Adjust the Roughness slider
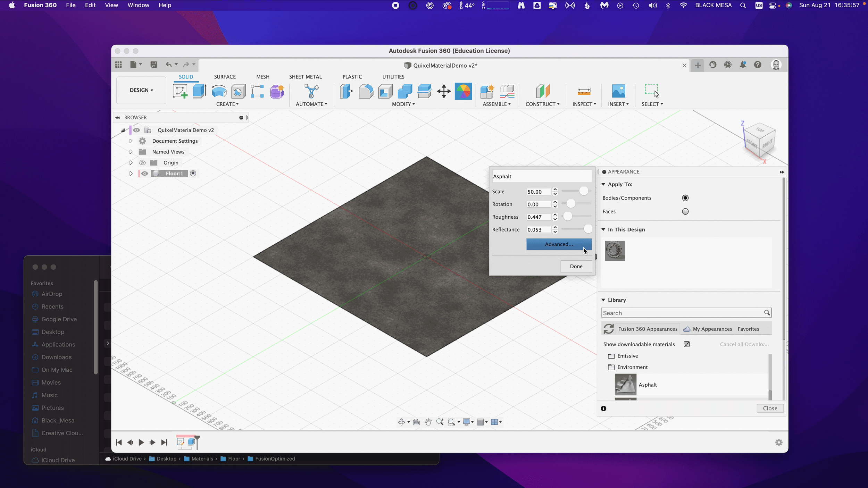 (567, 216)
